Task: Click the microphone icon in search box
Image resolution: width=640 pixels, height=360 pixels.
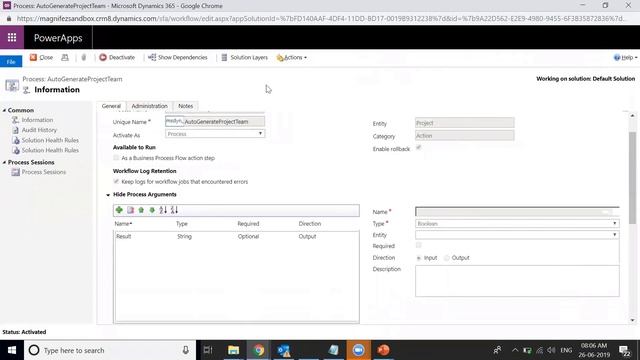Action: 186,350
